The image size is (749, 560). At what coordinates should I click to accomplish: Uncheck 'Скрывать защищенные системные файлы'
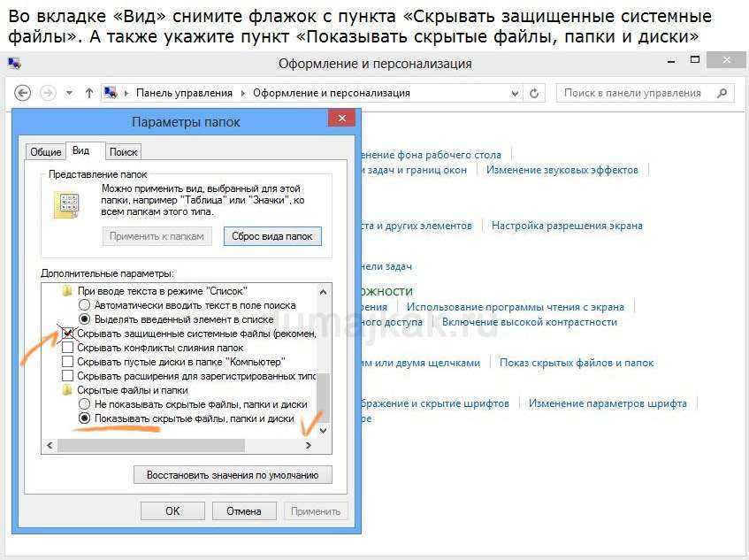point(68,334)
